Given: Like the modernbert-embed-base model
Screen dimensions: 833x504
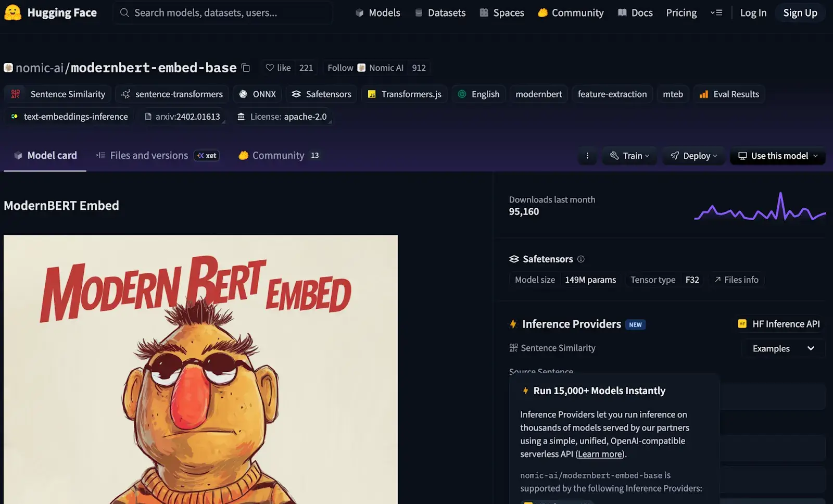Looking at the screenshot, I should (x=279, y=68).
